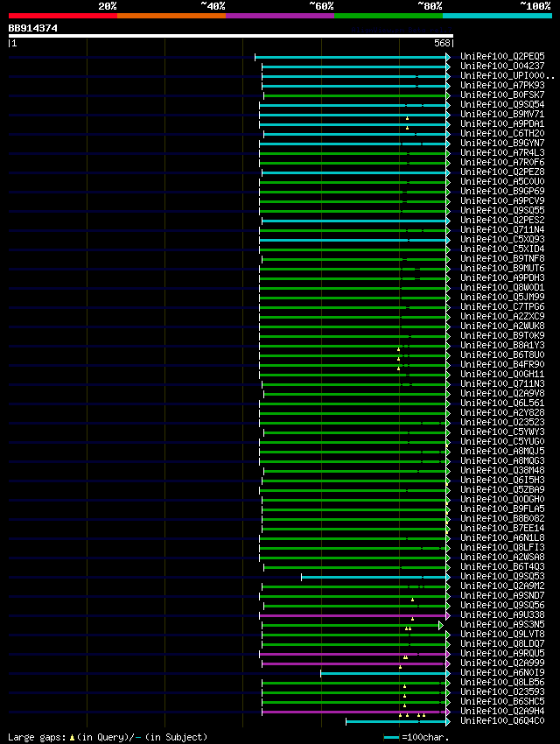Click the cyan alignment bar of UniRef100_A6N0I9

click(x=383, y=674)
